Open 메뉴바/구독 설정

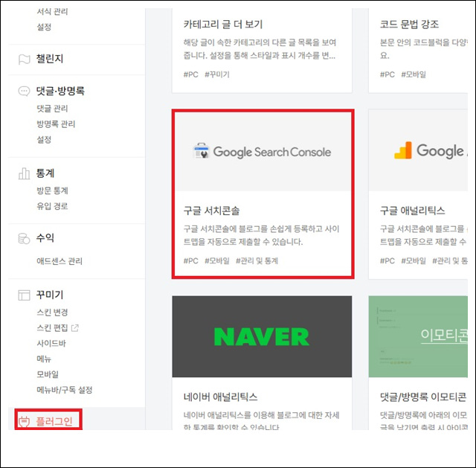(65, 390)
